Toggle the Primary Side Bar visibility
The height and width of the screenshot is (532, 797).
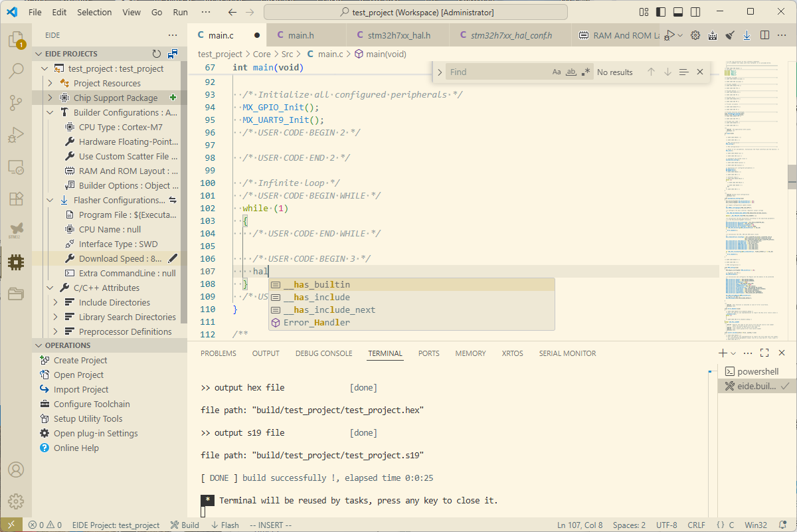661,12
